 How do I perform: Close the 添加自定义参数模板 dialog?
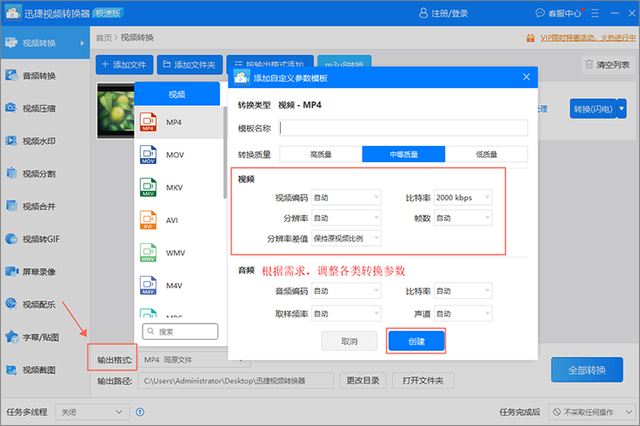coord(527,77)
